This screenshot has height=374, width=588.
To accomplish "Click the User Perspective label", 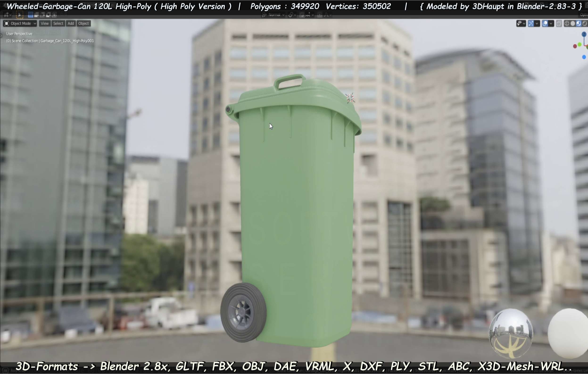I will (19, 34).
